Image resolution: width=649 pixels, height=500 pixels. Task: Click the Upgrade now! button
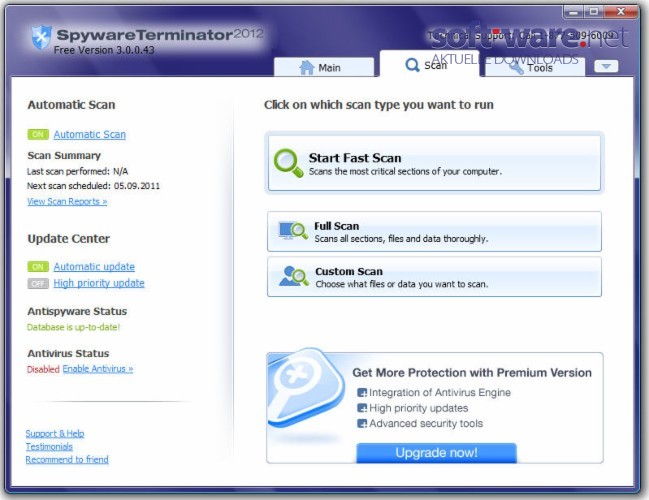click(x=436, y=453)
